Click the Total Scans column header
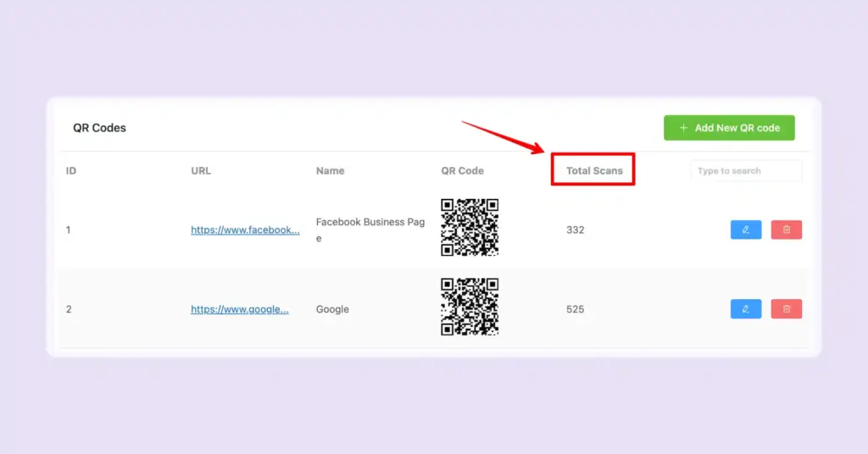868x454 pixels. click(x=594, y=171)
